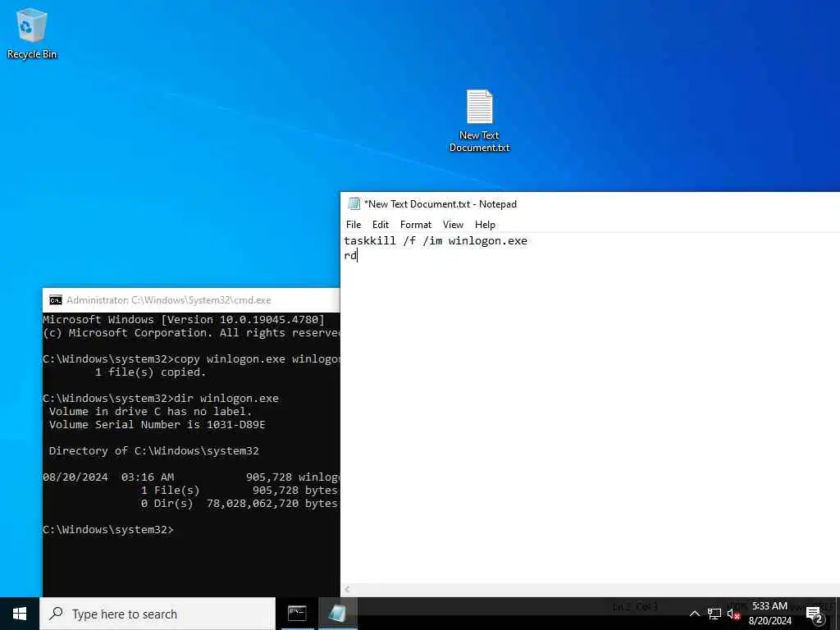The height and width of the screenshot is (630, 840).
Task: Click the Type here to search box
Action: coord(157,614)
